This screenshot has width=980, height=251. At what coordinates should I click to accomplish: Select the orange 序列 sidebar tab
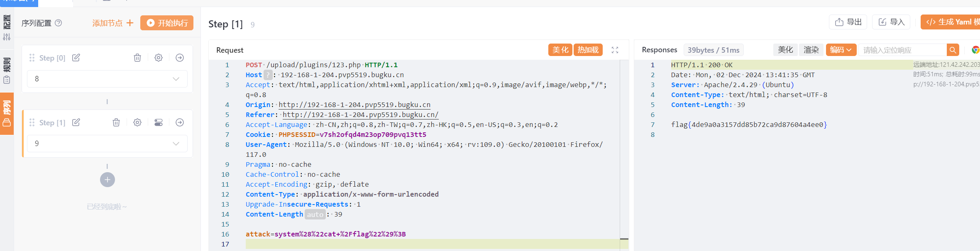pos(7,114)
